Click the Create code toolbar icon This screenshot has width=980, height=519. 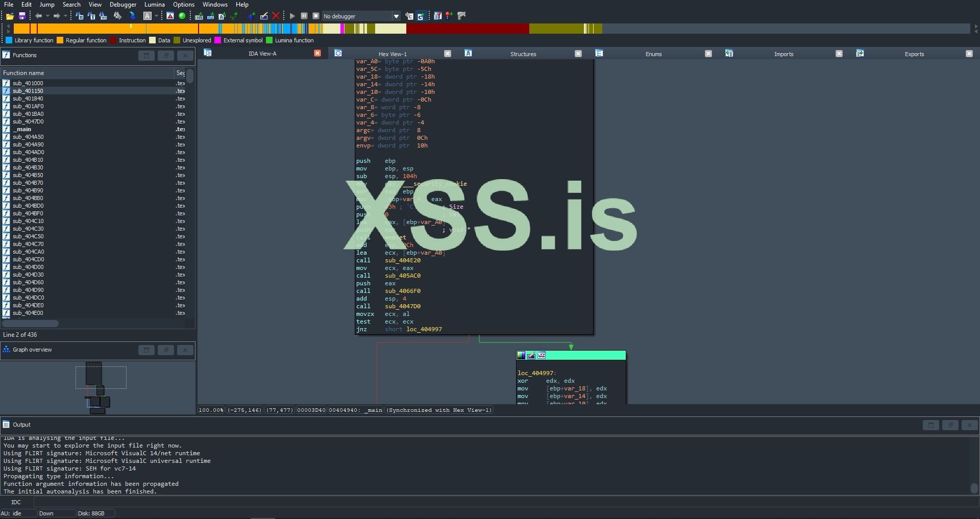(199, 16)
